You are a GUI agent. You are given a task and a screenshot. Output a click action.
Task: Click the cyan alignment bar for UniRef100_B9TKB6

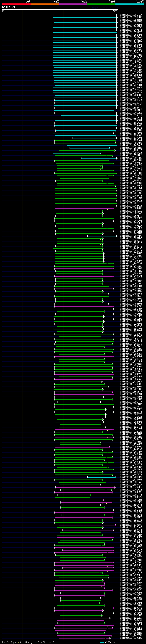coord(99,158)
